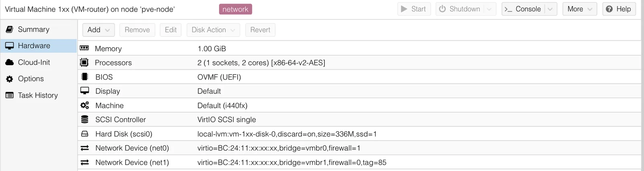The height and width of the screenshot is (171, 644).
Task: Open the Shutdown options arrow
Action: 489,9
